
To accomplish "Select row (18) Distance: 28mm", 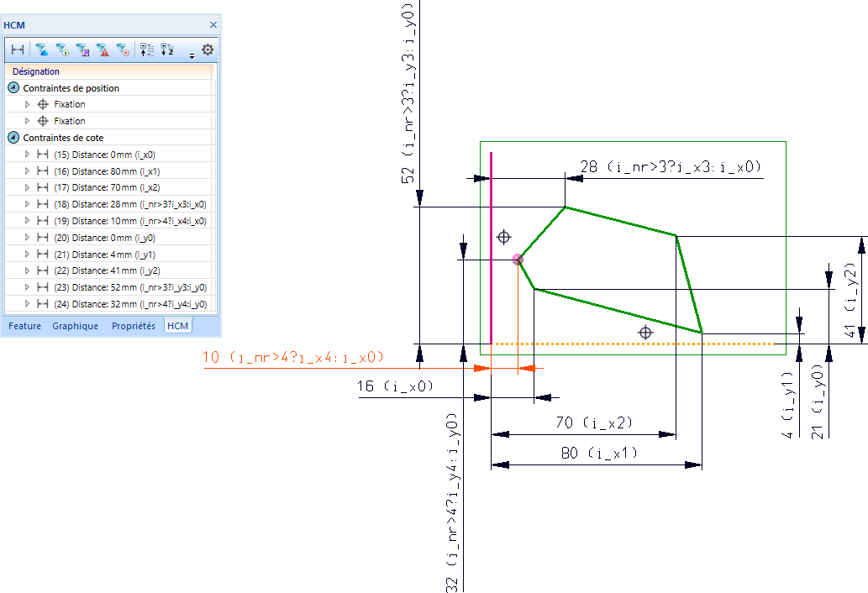I will (109, 204).
